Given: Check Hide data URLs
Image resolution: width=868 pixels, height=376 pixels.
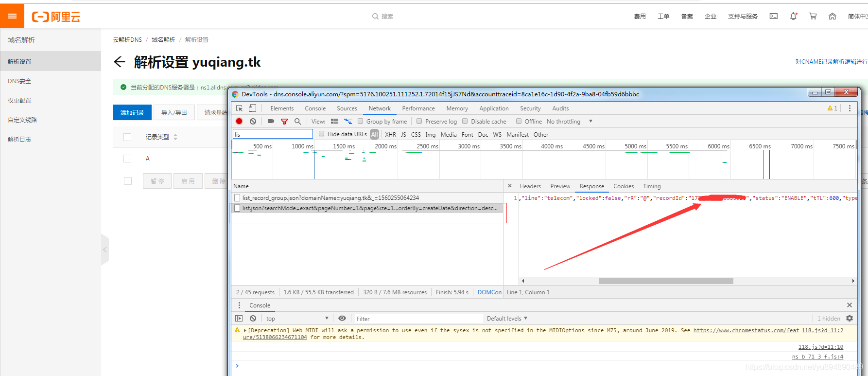Looking at the screenshot, I should point(321,134).
